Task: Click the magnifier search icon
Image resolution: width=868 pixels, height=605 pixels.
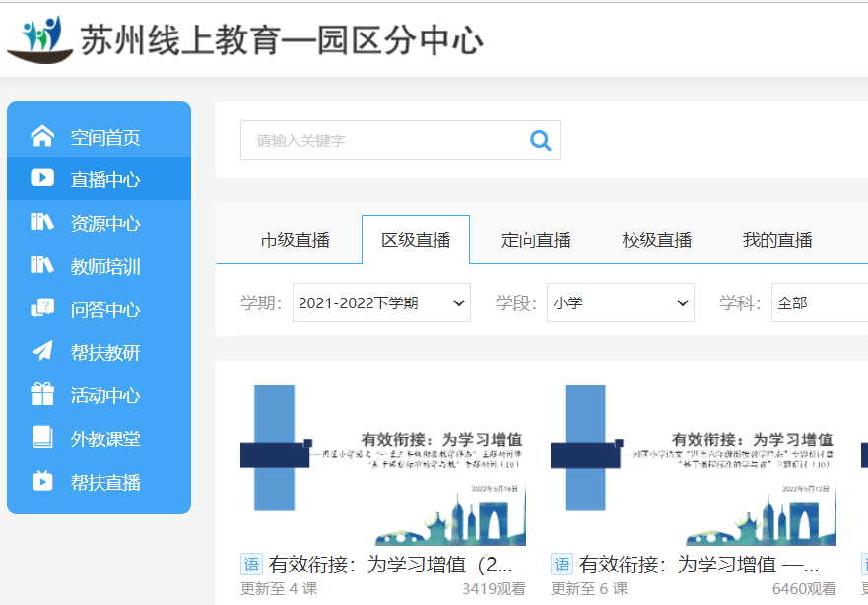Action: (x=539, y=140)
